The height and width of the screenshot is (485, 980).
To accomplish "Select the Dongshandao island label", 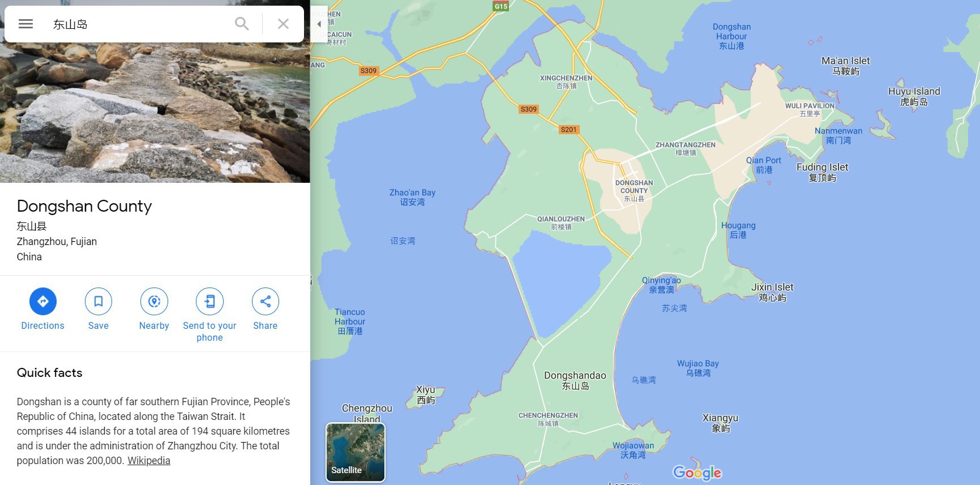I will [575, 380].
